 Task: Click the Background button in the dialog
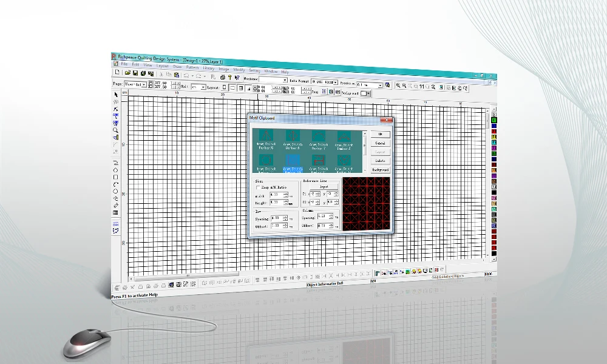(381, 170)
